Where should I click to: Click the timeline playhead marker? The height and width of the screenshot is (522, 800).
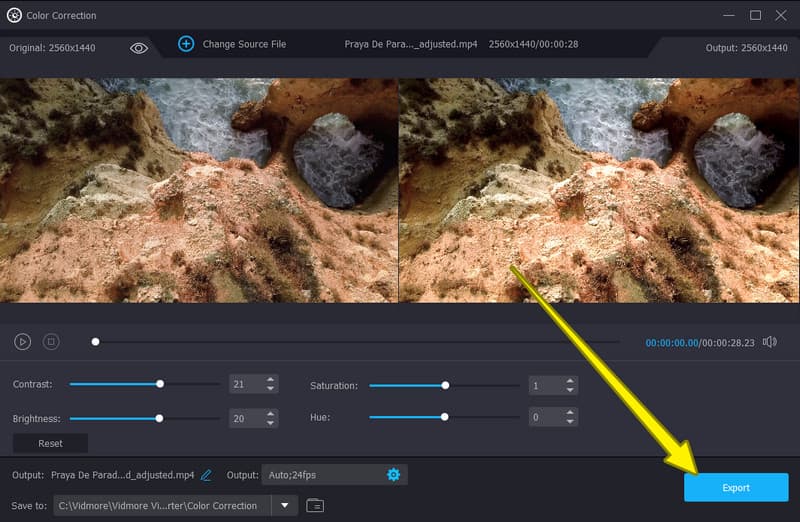tap(96, 342)
